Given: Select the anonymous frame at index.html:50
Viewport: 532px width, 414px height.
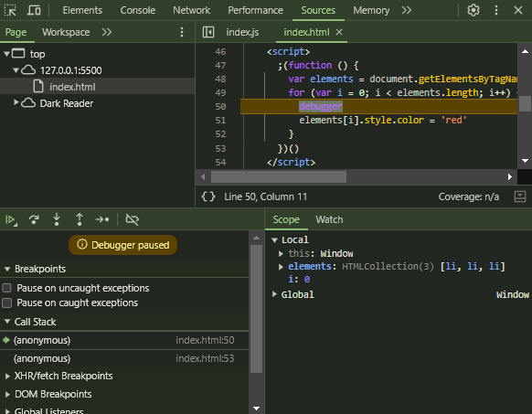Looking at the screenshot, I should coord(124,340).
